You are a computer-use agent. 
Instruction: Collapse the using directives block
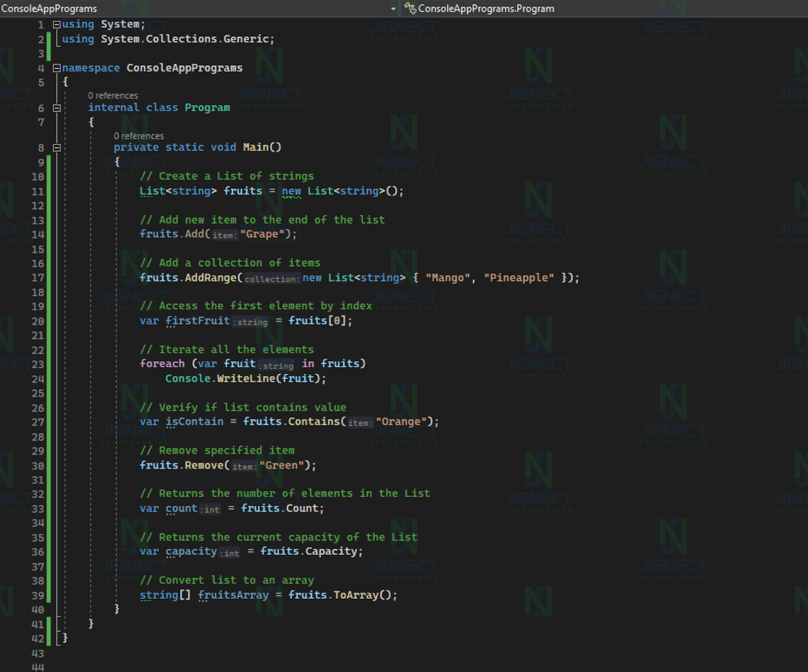[x=57, y=24]
